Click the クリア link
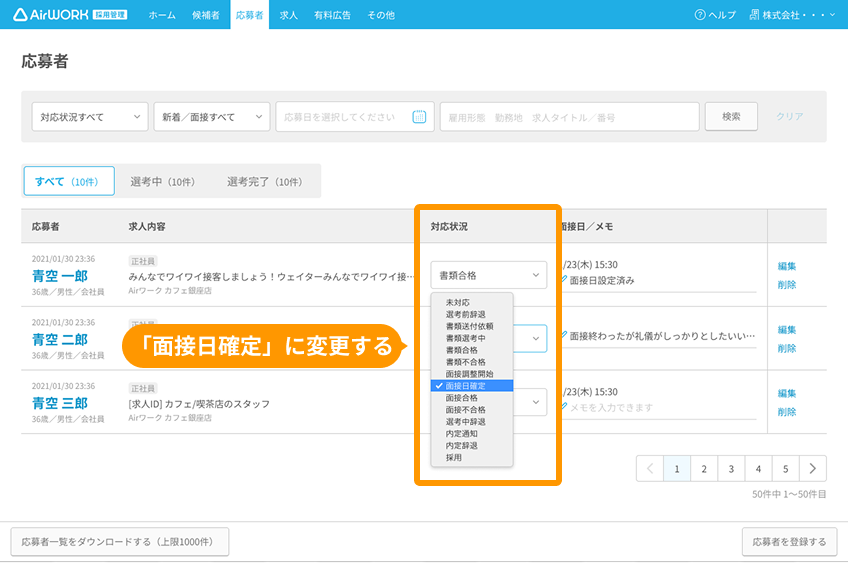This screenshot has height=563, width=848. [x=790, y=116]
